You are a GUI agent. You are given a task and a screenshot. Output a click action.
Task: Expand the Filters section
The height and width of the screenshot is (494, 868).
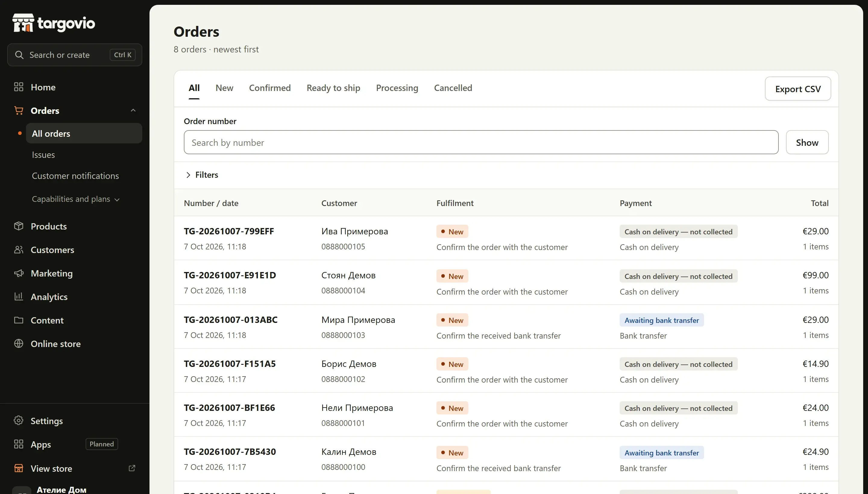[x=202, y=175]
